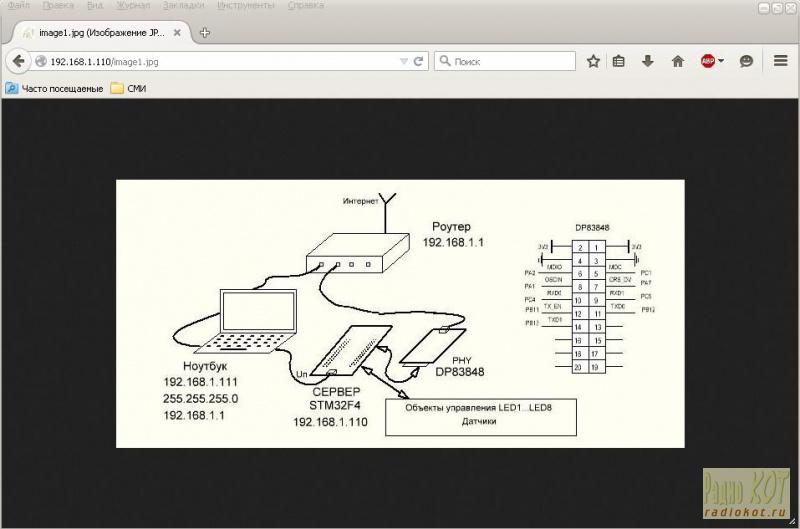The height and width of the screenshot is (529, 800).
Task: Open the Инструменты menu
Action: 246,6
